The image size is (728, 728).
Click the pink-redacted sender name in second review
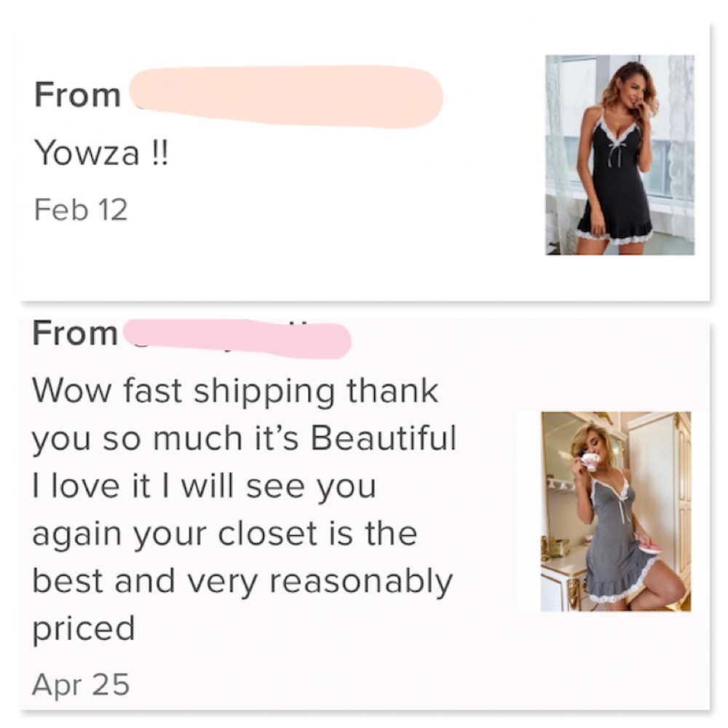(x=237, y=339)
